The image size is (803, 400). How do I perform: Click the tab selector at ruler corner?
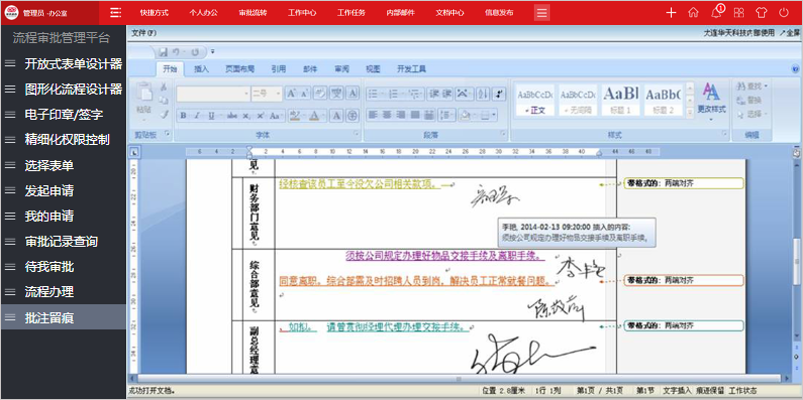pyautogui.click(x=134, y=152)
